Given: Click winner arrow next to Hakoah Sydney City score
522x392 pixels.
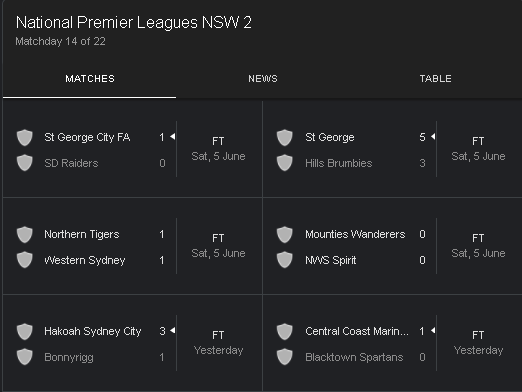Looking at the screenshot, I should 172,330.
